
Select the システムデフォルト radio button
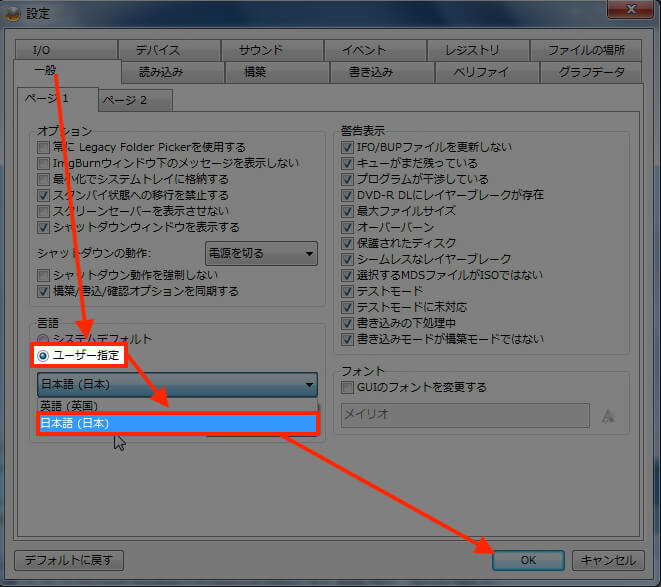[x=43, y=338]
